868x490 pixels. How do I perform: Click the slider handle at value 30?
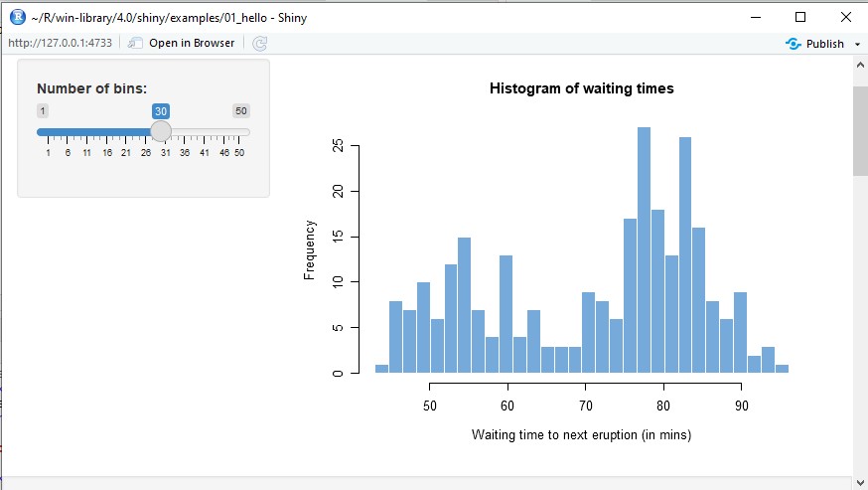coord(161,131)
